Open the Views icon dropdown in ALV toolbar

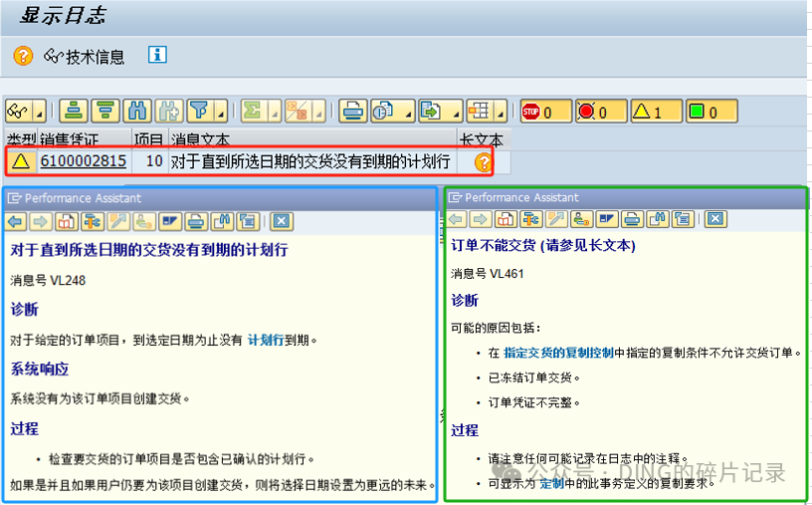[393, 111]
